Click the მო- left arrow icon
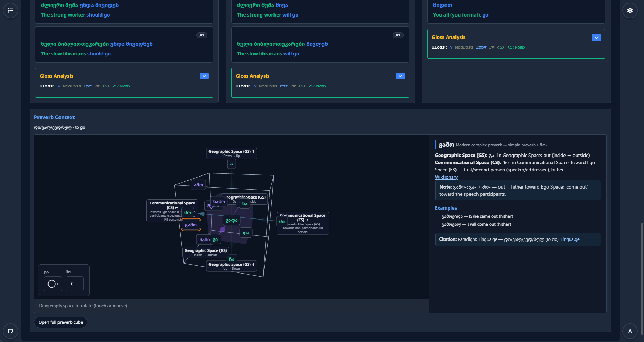644x342 pixels. click(x=75, y=284)
